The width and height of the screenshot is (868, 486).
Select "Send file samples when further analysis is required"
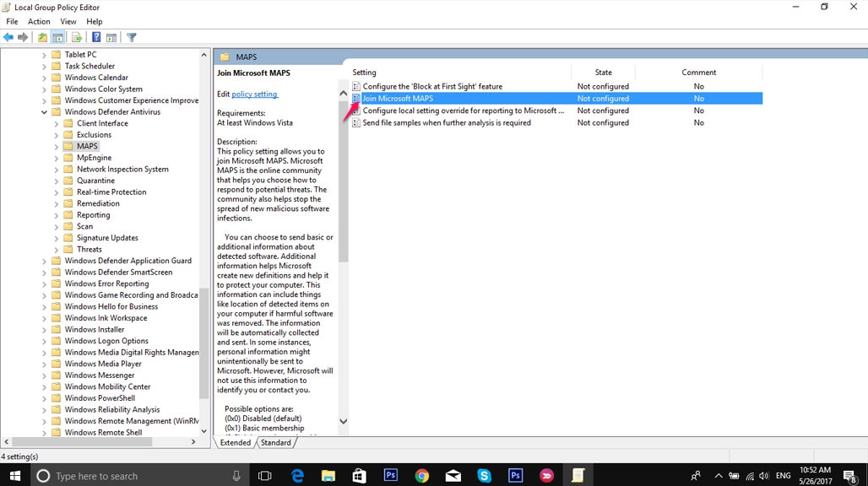coord(446,122)
